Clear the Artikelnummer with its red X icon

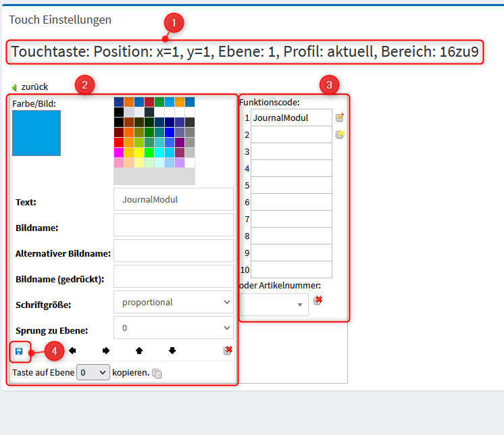318,301
